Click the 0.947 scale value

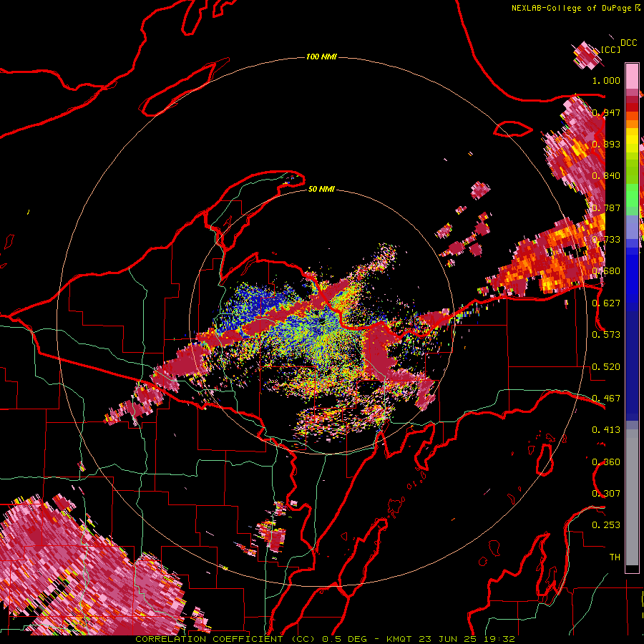[606, 112]
